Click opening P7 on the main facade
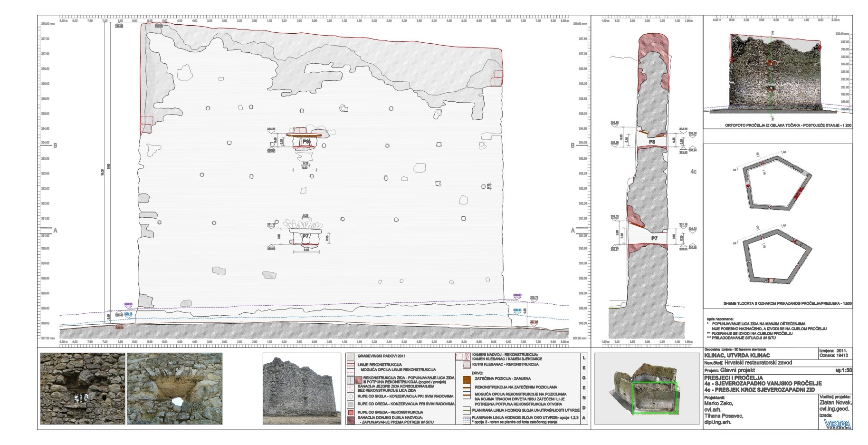This screenshot has height=445, width=868. [x=305, y=236]
